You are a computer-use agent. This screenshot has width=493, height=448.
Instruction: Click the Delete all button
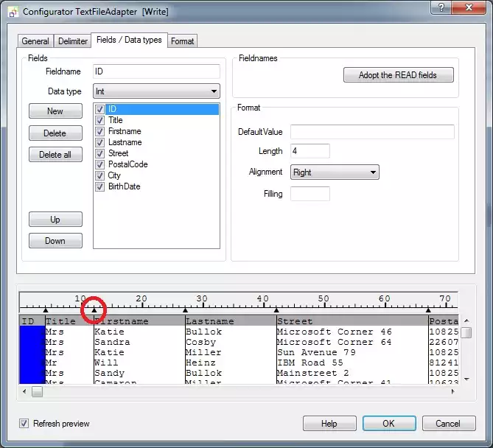[x=55, y=155]
